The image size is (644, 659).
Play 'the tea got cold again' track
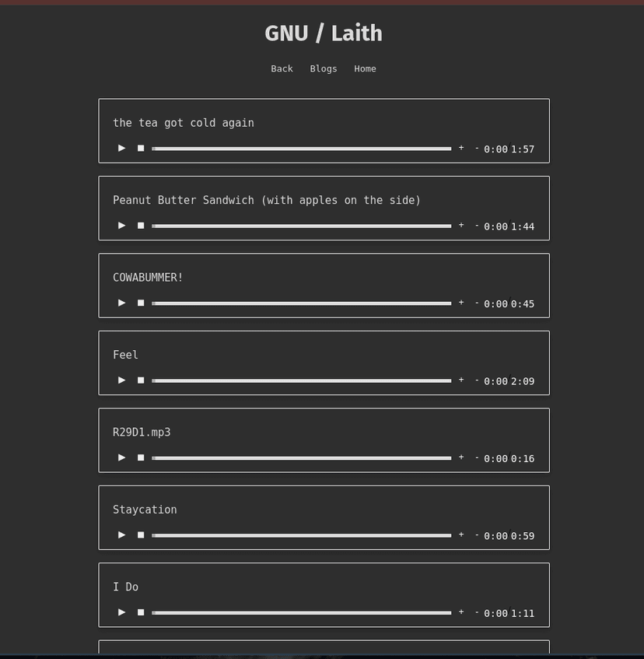(121, 148)
